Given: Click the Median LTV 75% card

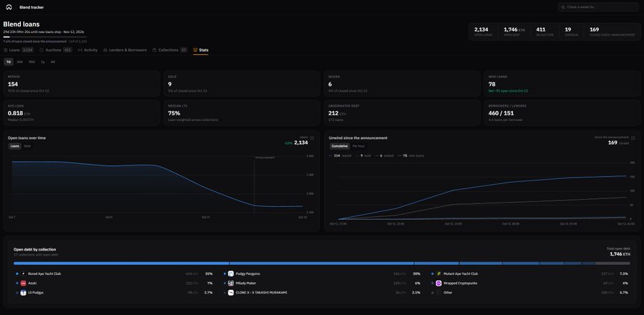Looking at the screenshot, I should 242,112.
